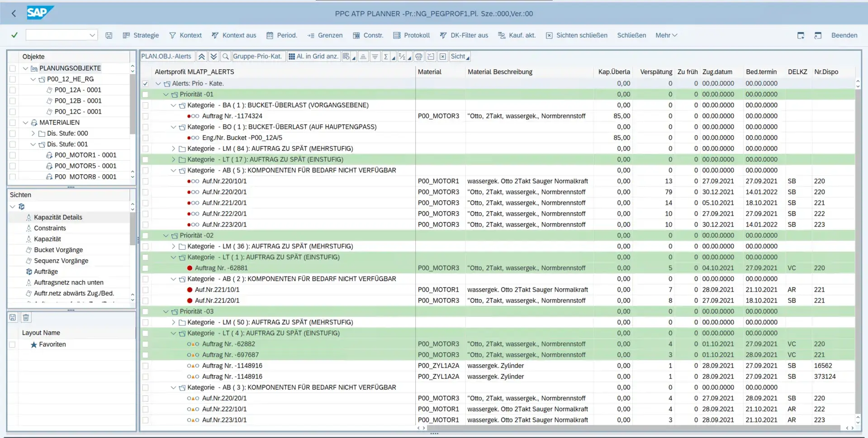Click the alerts grid vertical scrollbar
Viewport: 868px width, 438px height.
click(x=858, y=251)
